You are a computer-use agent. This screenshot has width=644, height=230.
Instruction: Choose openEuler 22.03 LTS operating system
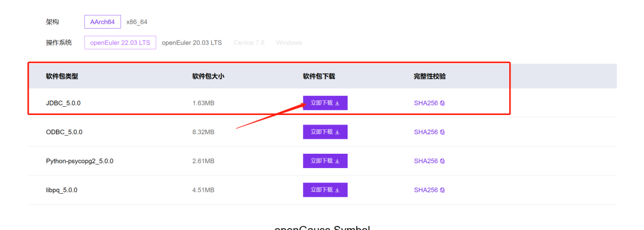coord(120,42)
